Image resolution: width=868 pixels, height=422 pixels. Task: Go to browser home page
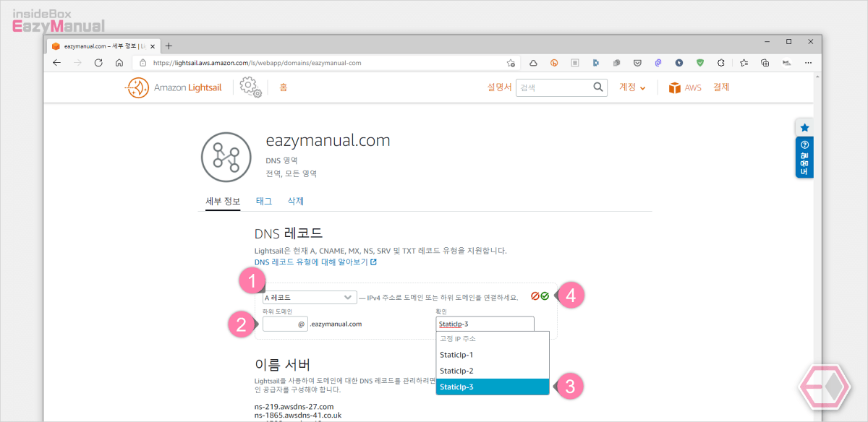119,63
